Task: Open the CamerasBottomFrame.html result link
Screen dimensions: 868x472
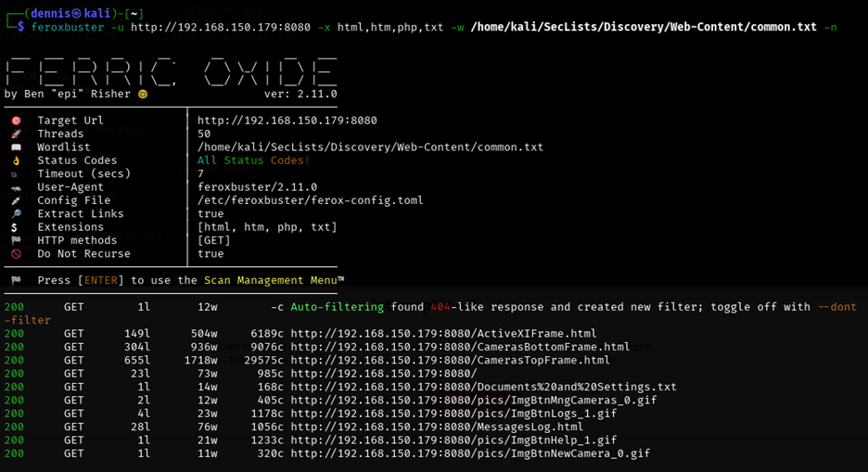Action: pyautogui.click(x=460, y=347)
